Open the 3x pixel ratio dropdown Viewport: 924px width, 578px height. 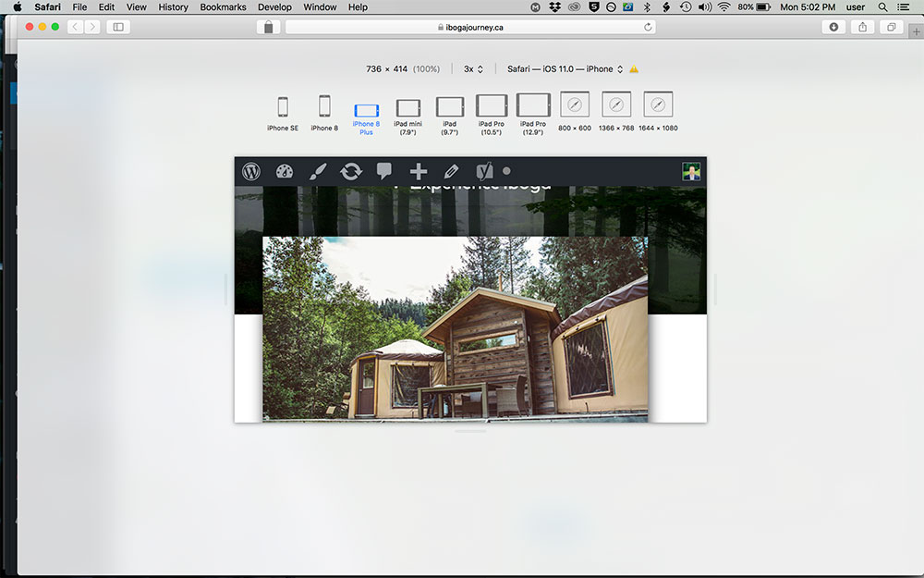[474, 69]
